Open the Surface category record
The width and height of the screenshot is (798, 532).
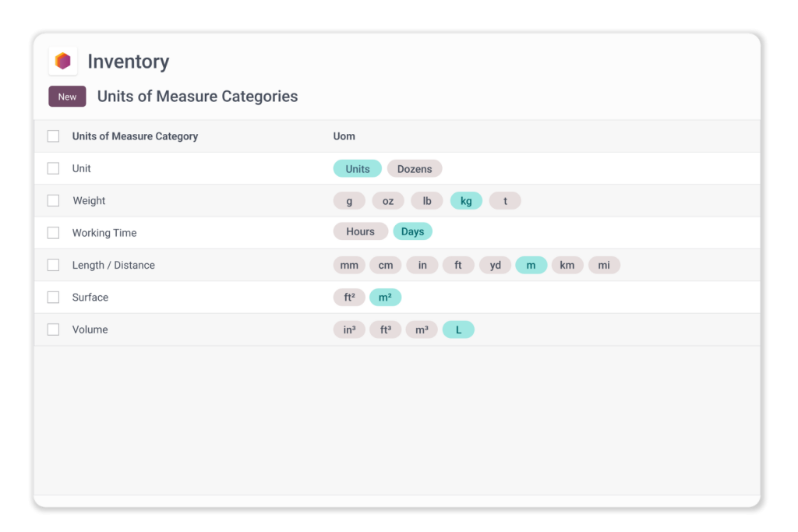pos(90,298)
